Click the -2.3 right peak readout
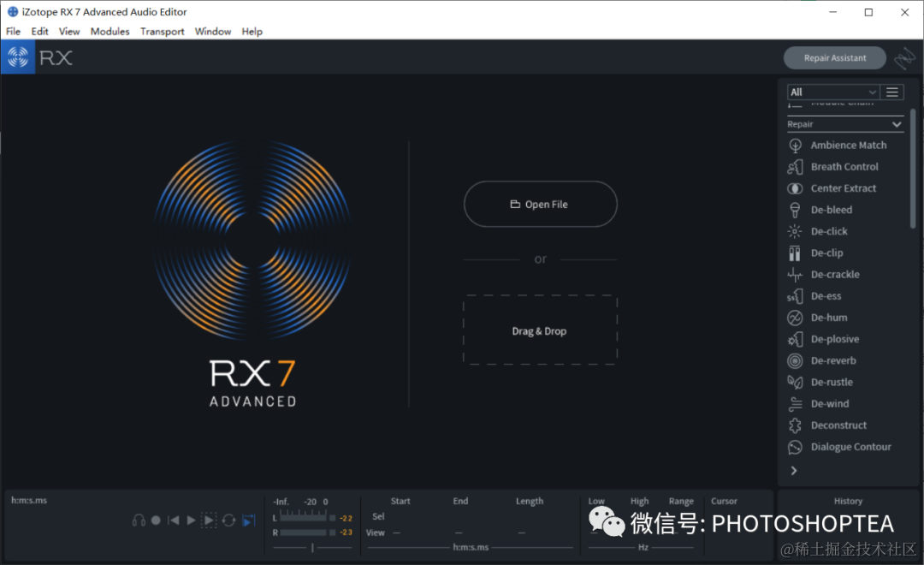 (346, 532)
